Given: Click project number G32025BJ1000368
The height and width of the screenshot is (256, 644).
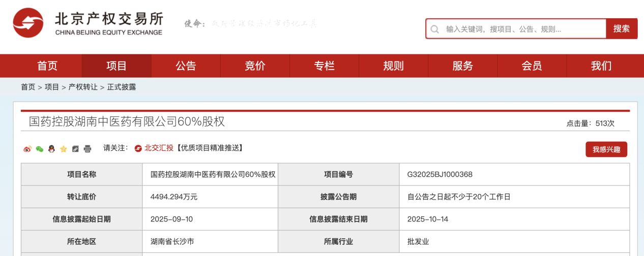Looking at the screenshot, I should (440, 174).
